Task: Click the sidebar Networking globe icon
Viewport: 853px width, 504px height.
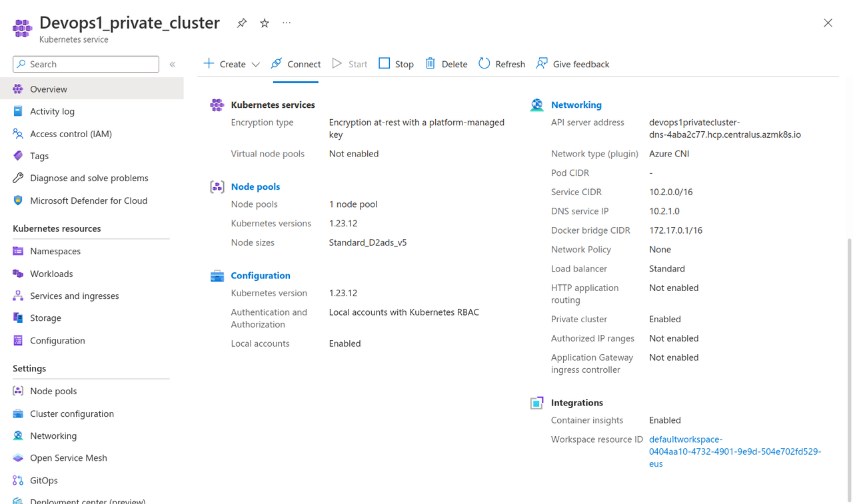Action: tap(18, 435)
